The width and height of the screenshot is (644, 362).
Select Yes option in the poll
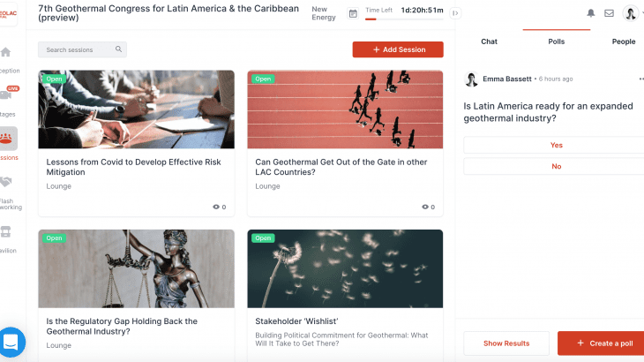[556, 145]
